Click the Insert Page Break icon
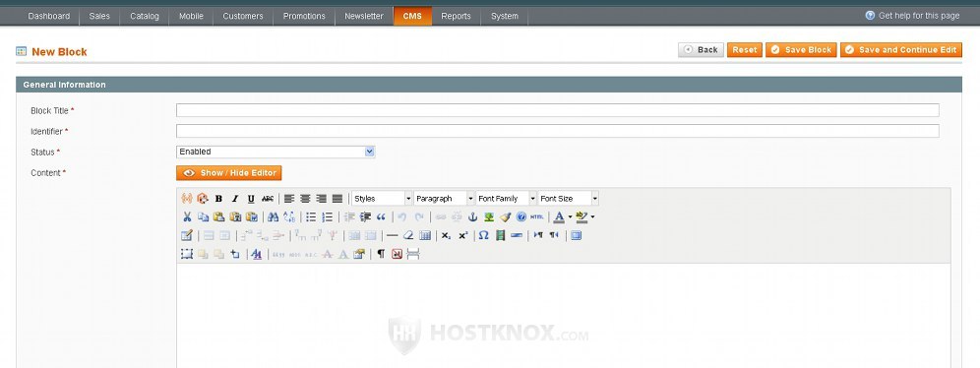This screenshot has width=980, height=368. 413,254
